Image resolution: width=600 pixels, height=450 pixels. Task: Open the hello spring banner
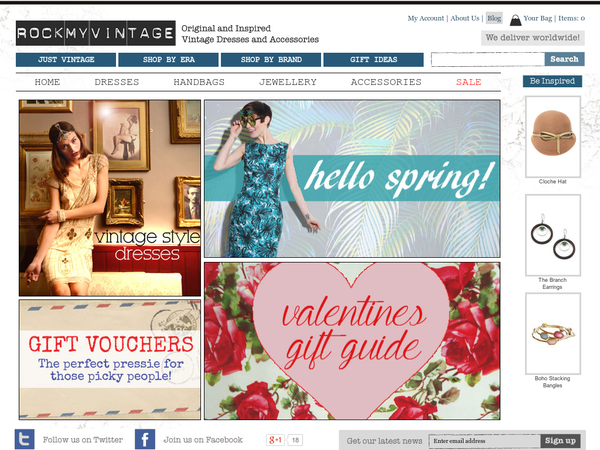352,178
